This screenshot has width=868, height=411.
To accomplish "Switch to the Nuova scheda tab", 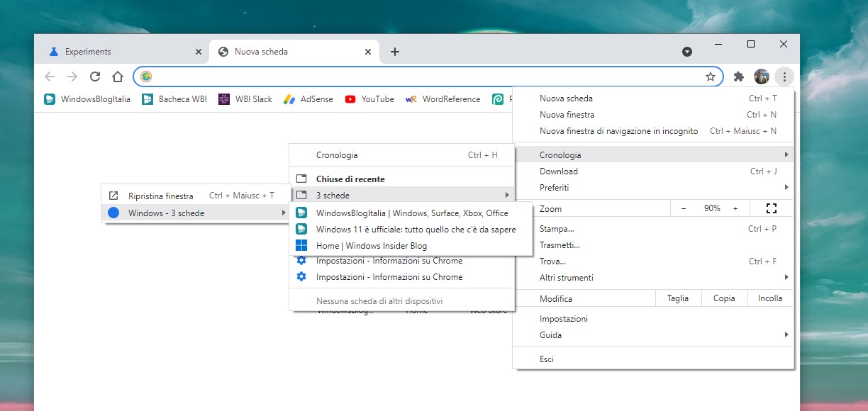I will 294,52.
